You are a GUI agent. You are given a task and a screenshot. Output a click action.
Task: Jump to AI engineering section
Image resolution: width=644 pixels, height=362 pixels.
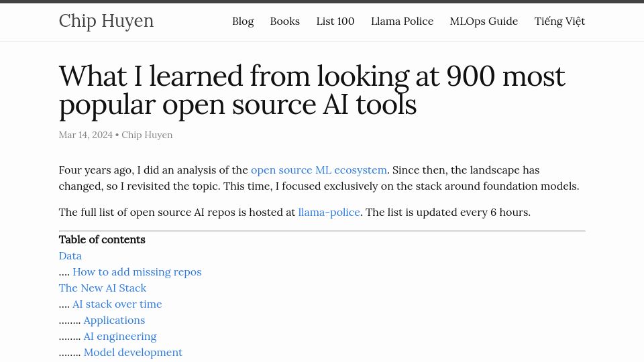[x=120, y=336]
